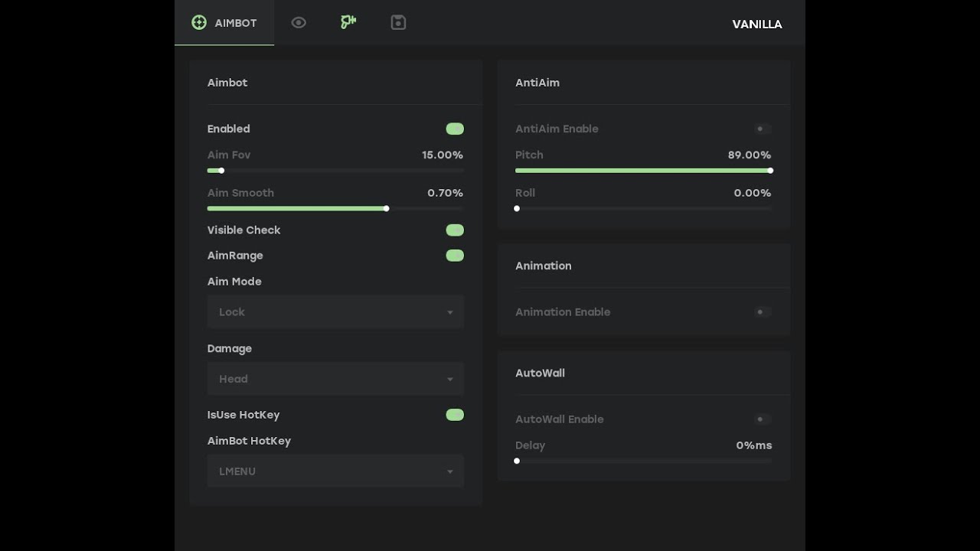Expand the Aim Mode Lock dropdown
Image resolution: width=980 pixels, height=551 pixels.
coord(335,312)
